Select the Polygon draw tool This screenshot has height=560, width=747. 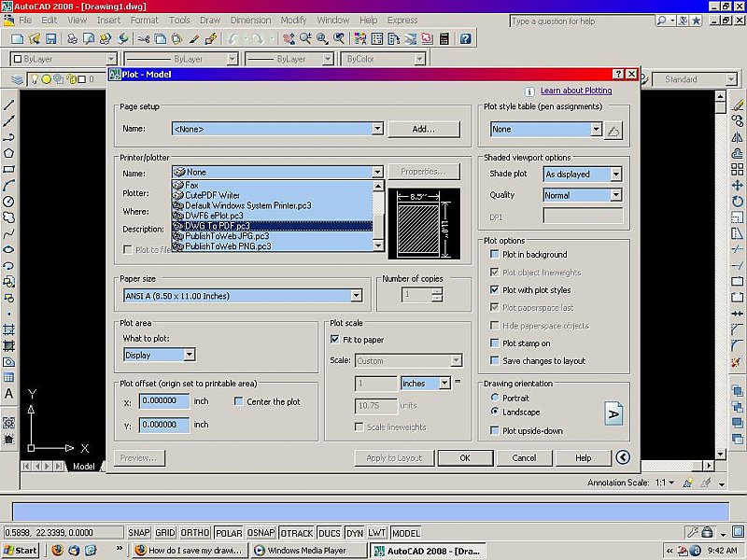point(9,153)
